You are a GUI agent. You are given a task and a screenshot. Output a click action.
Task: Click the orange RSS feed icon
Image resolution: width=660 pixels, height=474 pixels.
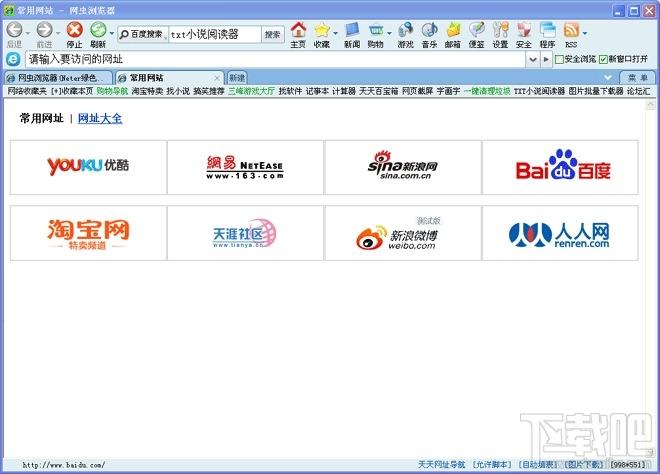572,30
